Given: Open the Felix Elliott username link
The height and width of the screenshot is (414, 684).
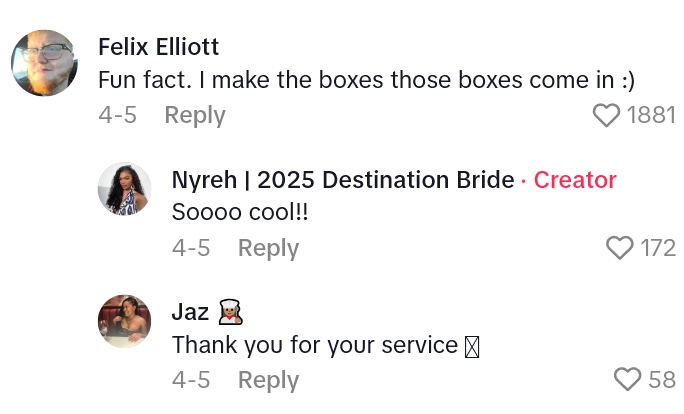Looking at the screenshot, I should [159, 47].
